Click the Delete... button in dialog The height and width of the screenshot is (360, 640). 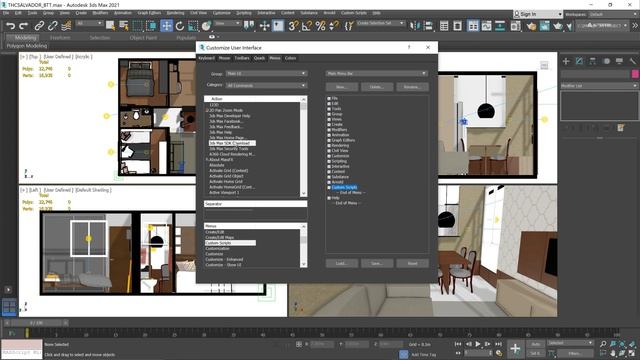tap(377, 87)
